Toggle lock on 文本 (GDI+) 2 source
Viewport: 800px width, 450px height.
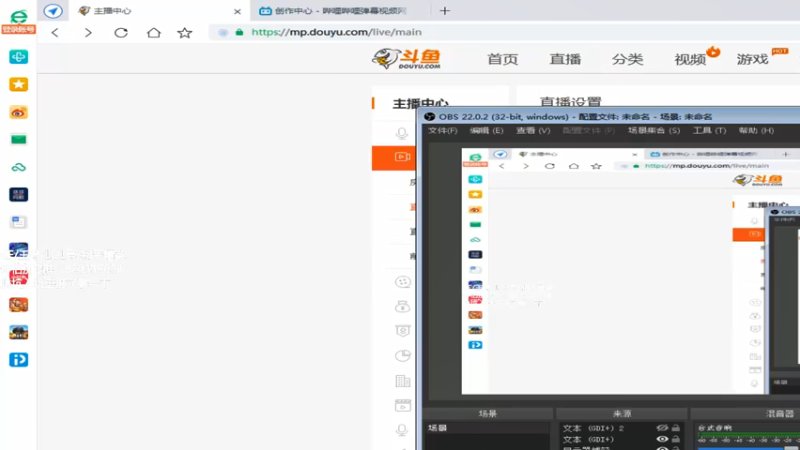click(676, 428)
